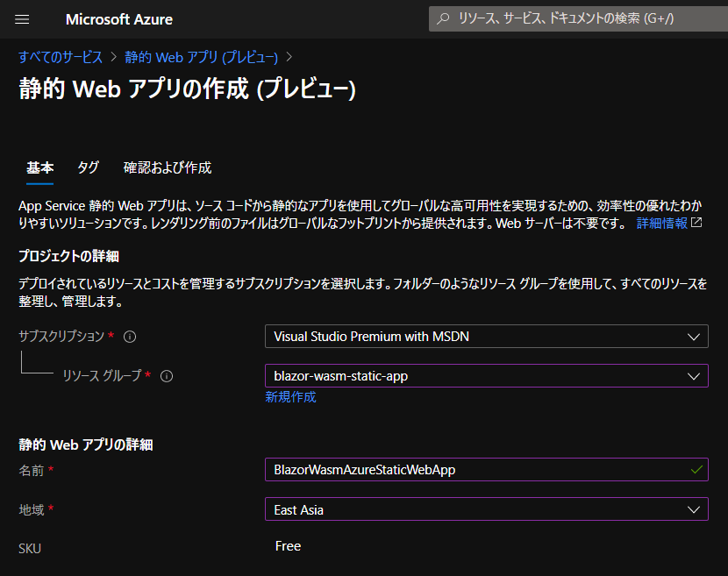Click the リソース グループ label
This screenshot has width=728, height=576.
coord(102,375)
